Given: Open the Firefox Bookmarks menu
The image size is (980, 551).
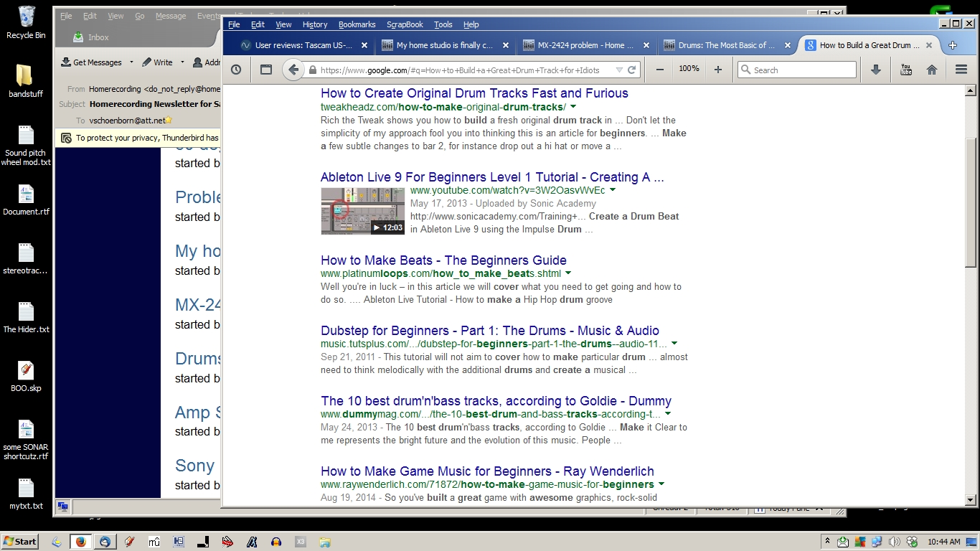Looking at the screenshot, I should 357,24.
